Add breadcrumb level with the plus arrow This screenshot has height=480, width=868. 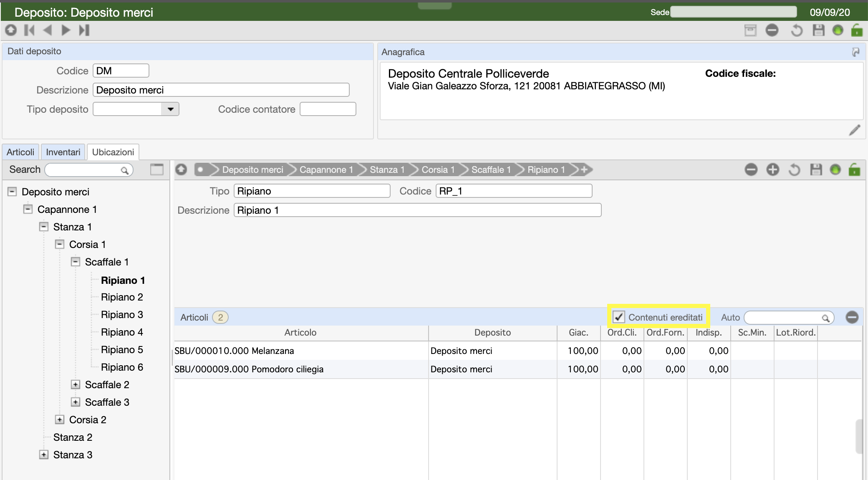pyautogui.click(x=583, y=169)
